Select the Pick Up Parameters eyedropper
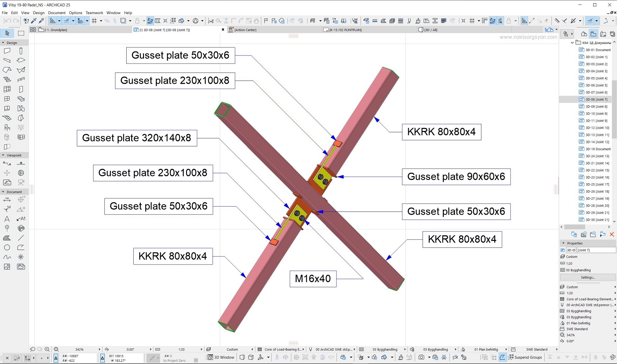Viewport: 617px width, 364px height. [34, 21]
